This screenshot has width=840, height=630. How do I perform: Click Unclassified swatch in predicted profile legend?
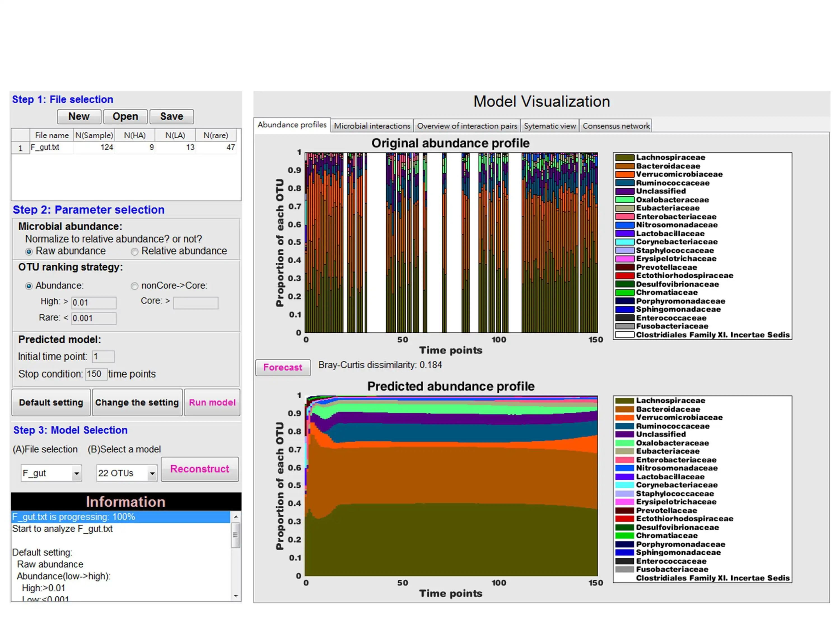(x=625, y=435)
